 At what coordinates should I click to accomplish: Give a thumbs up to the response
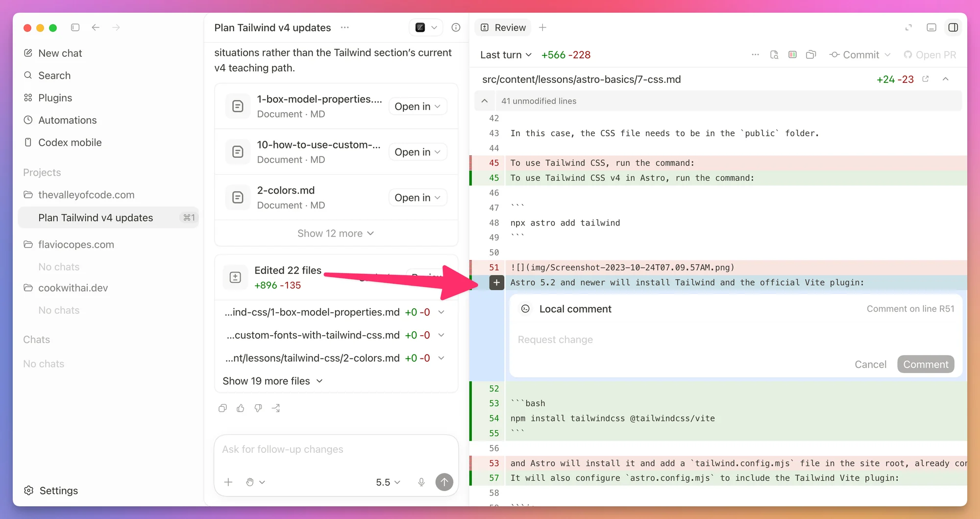pos(241,408)
